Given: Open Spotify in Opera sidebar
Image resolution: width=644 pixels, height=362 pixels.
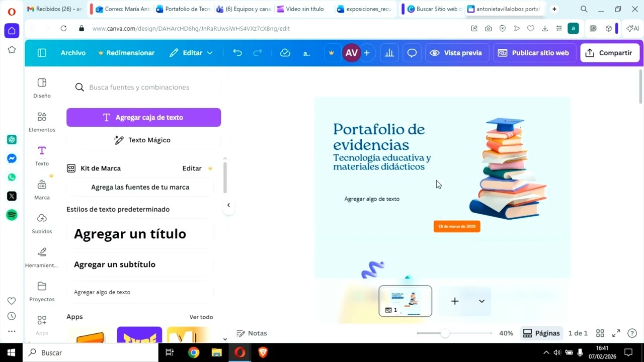Looking at the screenshot, I should coord(12,215).
